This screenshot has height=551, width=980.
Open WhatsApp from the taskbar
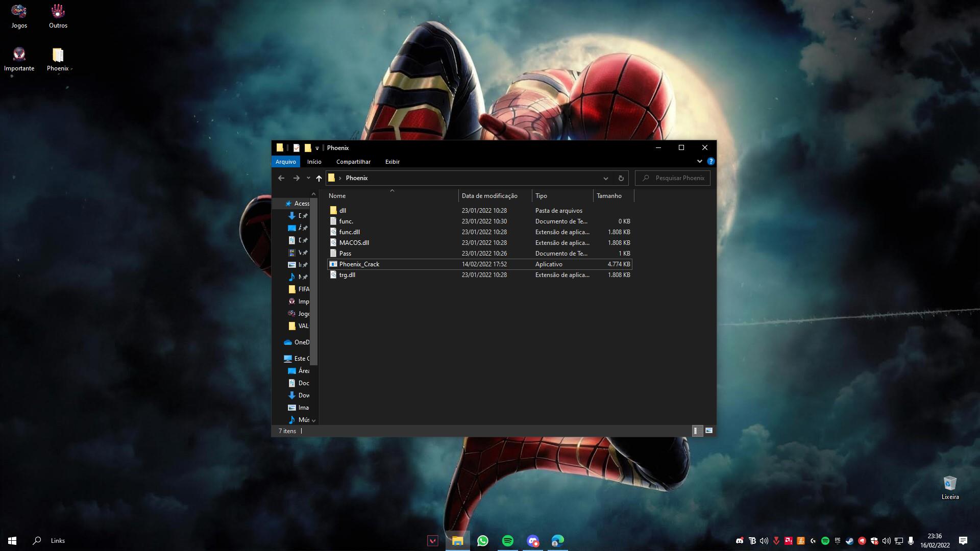pyautogui.click(x=482, y=540)
